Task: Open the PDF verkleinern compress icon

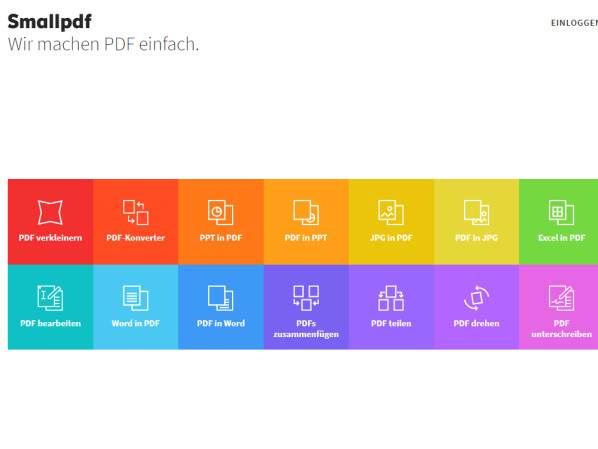Action: [x=50, y=212]
